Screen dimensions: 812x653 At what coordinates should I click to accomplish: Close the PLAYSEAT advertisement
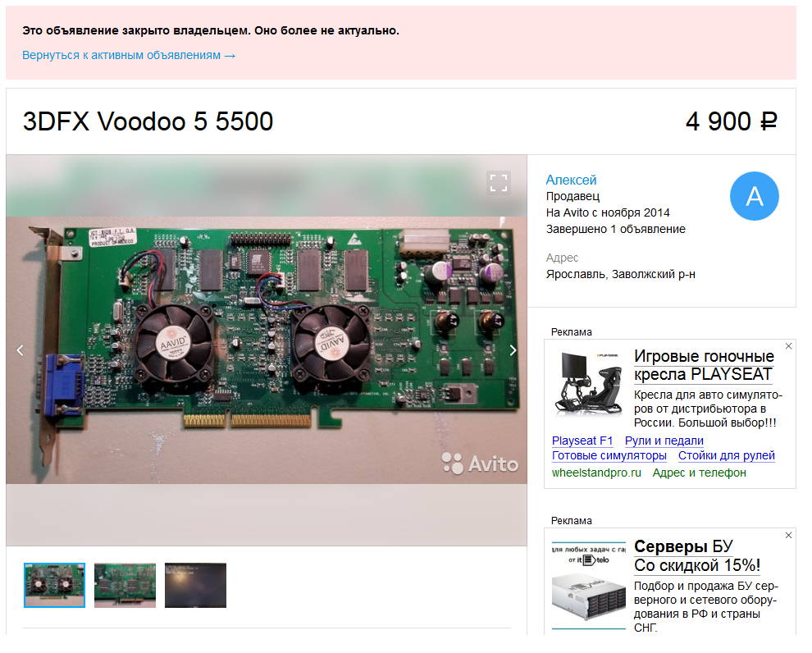pyautogui.click(x=788, y=346)
